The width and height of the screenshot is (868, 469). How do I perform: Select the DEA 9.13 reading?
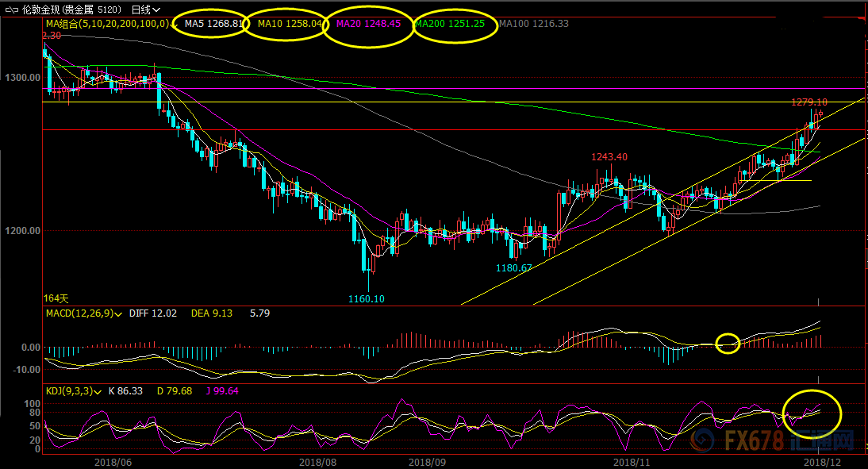(x=212, y=313)
